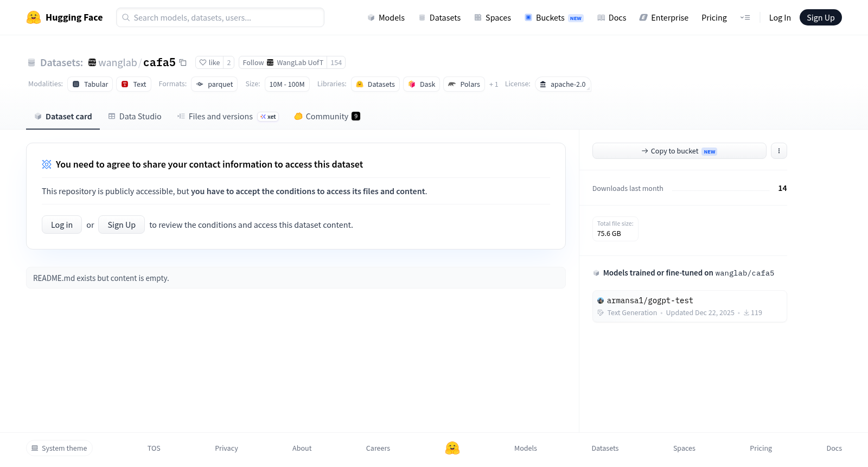Open the apache-2.0 license tag
Screen dimensions: 868x467
(x=563, y=84)
